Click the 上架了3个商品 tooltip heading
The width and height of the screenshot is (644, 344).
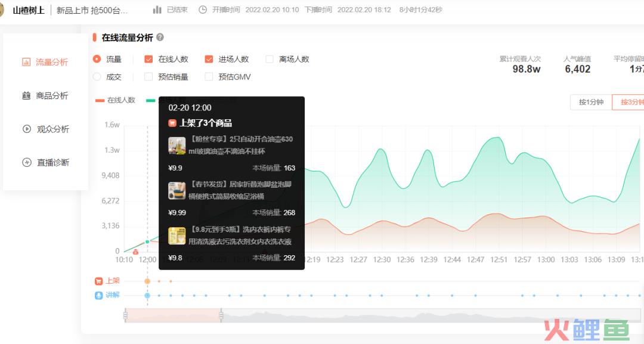[x=206, y=123]
